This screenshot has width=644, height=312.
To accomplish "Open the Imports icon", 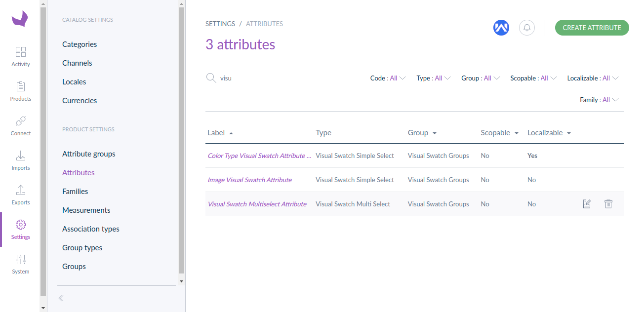I will pyautogui.click(x=21, y=156).
